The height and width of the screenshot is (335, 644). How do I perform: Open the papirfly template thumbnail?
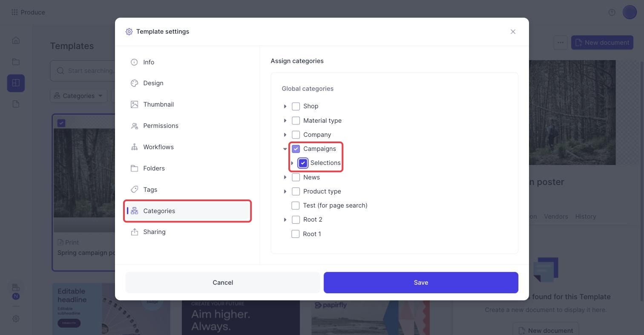(370, 318)
